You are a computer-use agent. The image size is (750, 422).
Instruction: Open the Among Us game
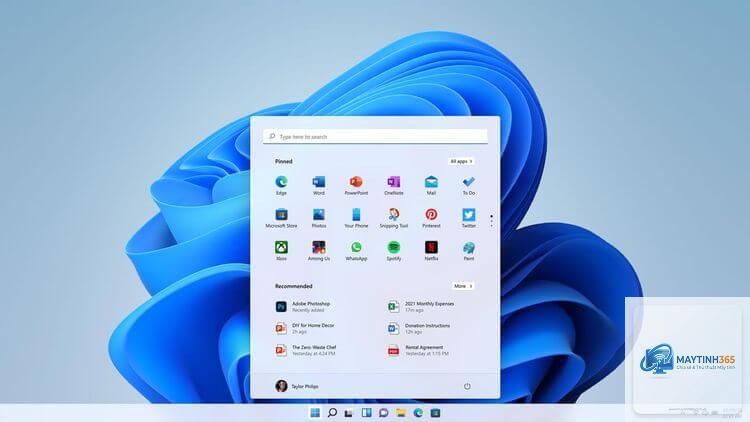pyautogui.click(x=319, y=251)
